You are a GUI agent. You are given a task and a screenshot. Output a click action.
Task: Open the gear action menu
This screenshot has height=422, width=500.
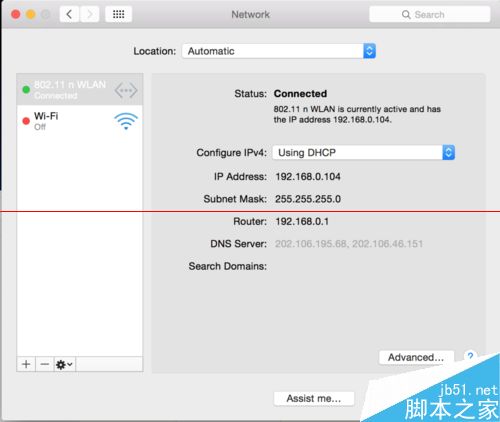64,364
